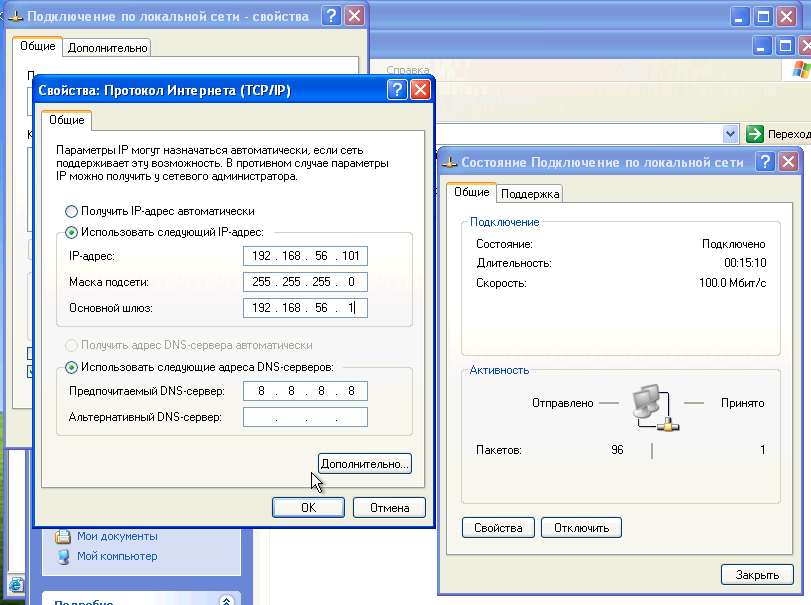Select Общие tab in connection status window
This screenshot has height=605, width=811.
(472, 192)
